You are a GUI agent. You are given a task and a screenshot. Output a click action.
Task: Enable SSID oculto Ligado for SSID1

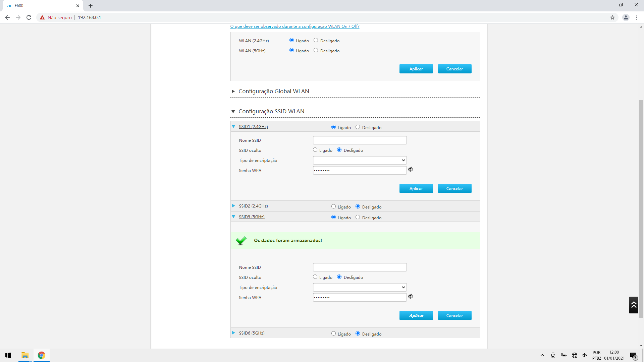315,150
